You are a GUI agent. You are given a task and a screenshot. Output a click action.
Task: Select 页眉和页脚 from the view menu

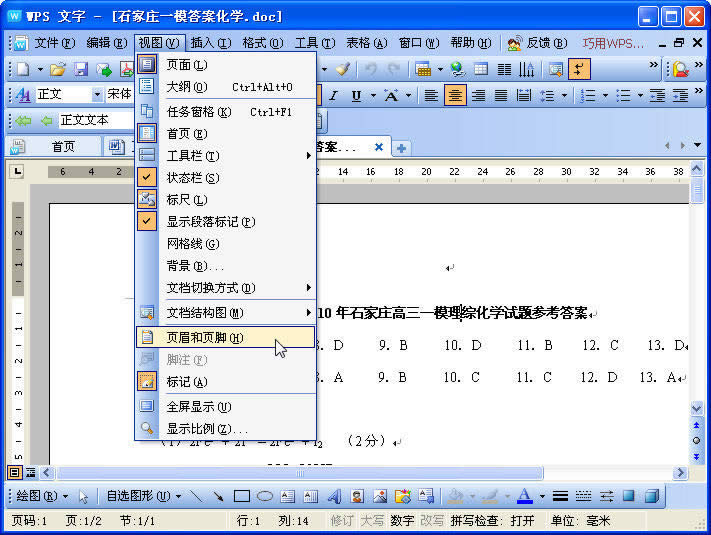click(x=204, y=338)
